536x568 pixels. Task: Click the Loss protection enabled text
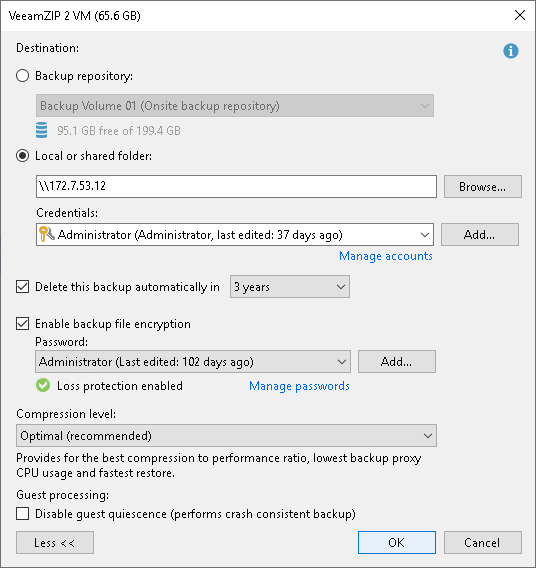pos(120,386)
